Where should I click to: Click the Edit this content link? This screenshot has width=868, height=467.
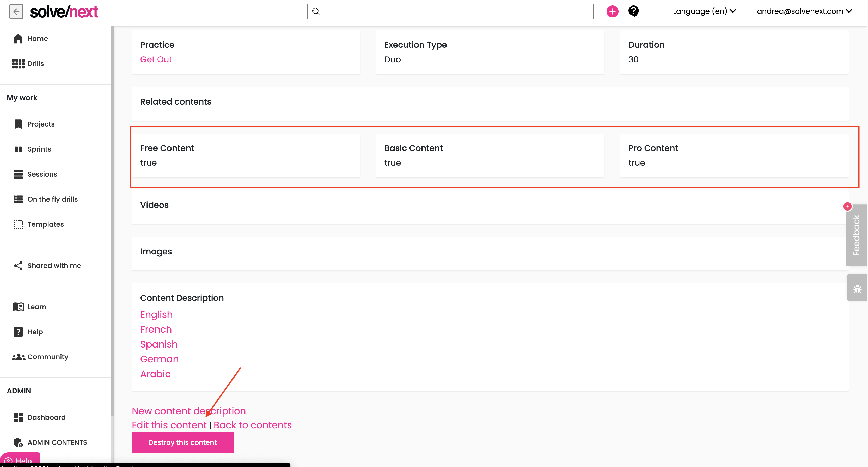[x=169, y=425]
